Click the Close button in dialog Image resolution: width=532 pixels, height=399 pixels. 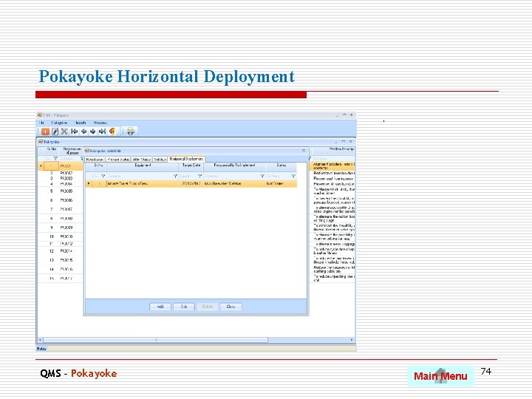(231, 307)
